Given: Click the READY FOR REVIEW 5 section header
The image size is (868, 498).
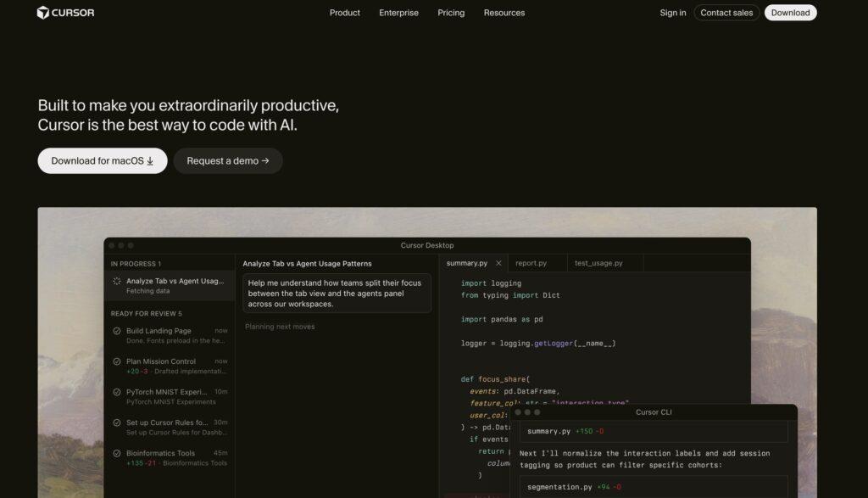Looking at the screenshot, I should (x=146, y=314).
